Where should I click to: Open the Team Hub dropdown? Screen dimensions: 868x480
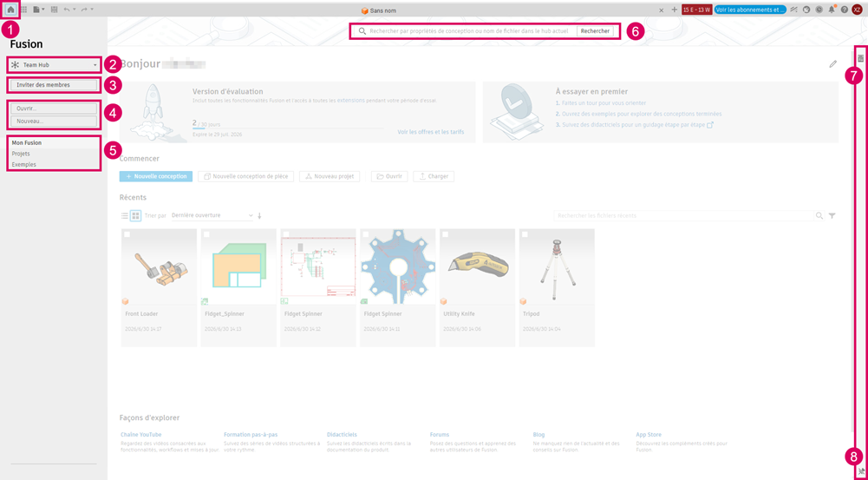coord(55,65)
